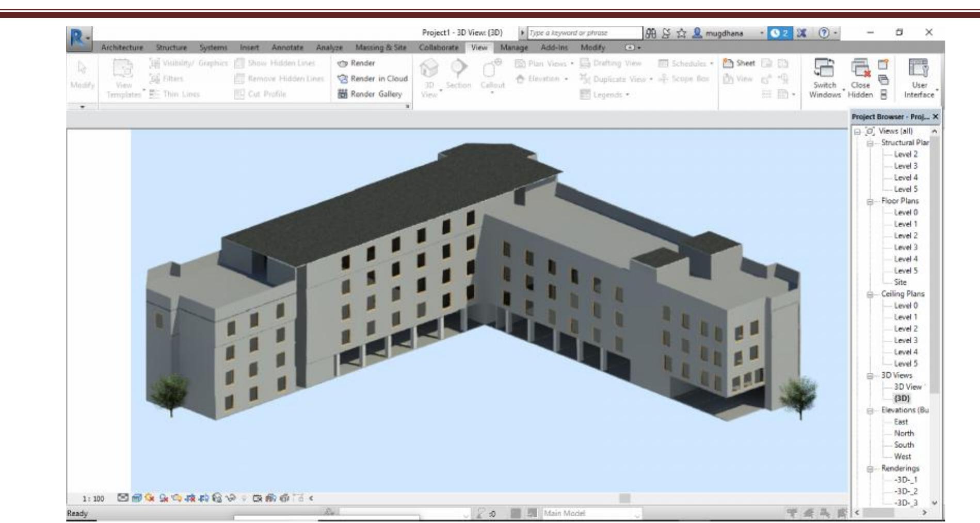Close the Project Browser panel
Screen dimensions: 980x523
tap(935, 117)
